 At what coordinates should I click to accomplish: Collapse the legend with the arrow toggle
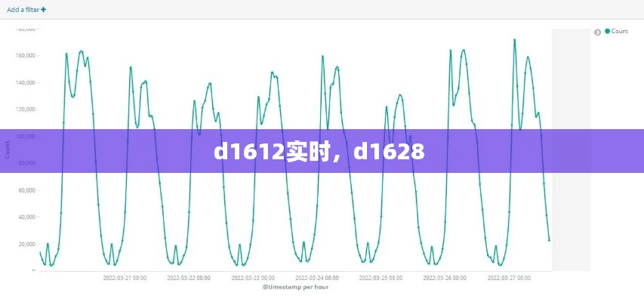(598, 32)
